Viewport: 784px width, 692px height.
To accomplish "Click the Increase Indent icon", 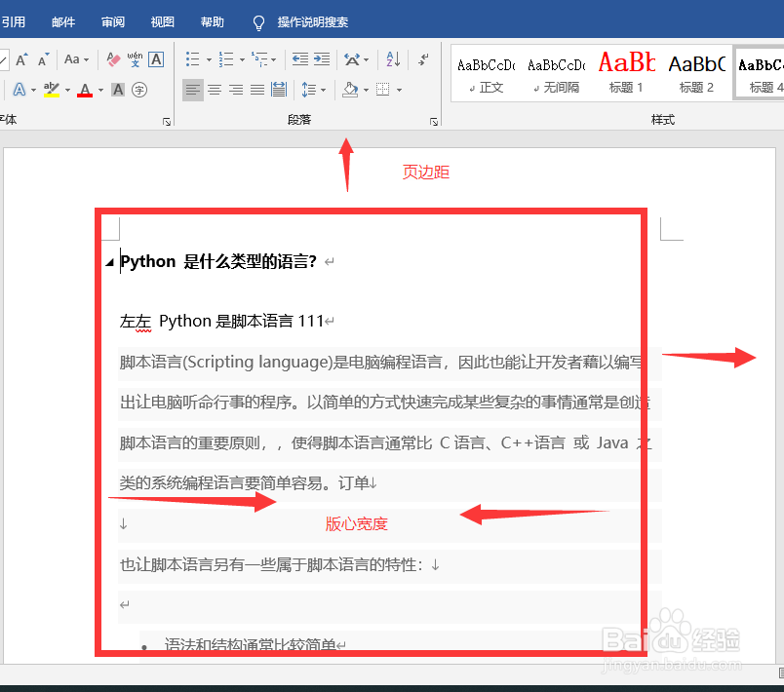I will [x=322, y=59].
